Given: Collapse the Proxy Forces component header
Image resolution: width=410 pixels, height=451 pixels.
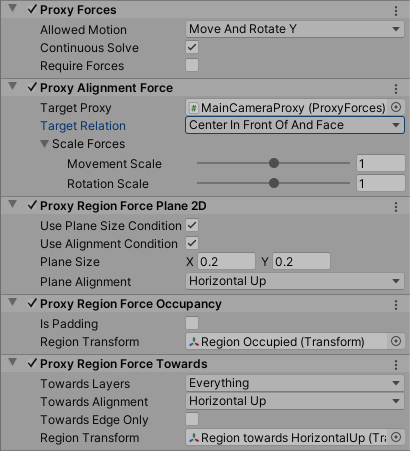Looking at the screenshot, I should 12,9.
